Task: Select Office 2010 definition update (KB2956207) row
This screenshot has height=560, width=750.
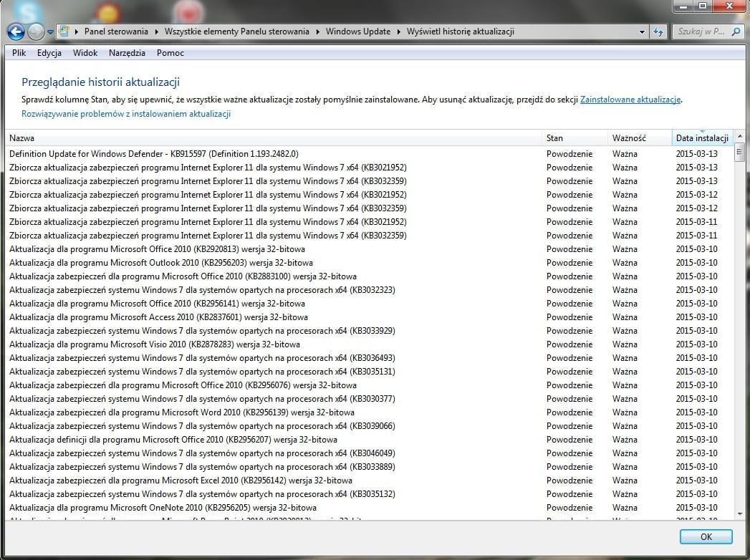Action: click(x=368, y=440)
